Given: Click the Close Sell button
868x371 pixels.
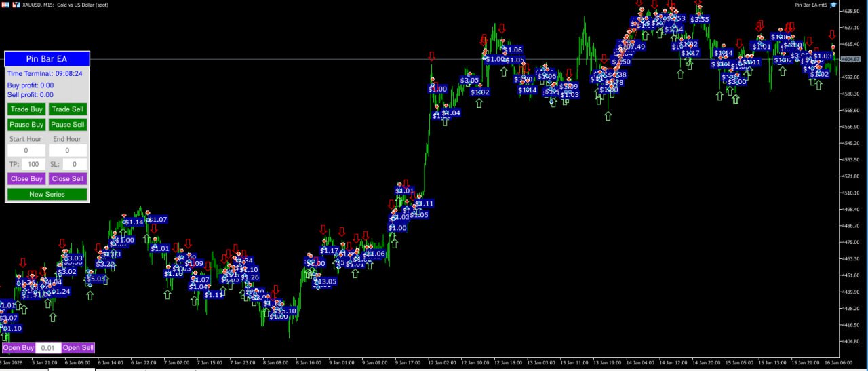Looking at the screenshot, I should pos(68,178).
